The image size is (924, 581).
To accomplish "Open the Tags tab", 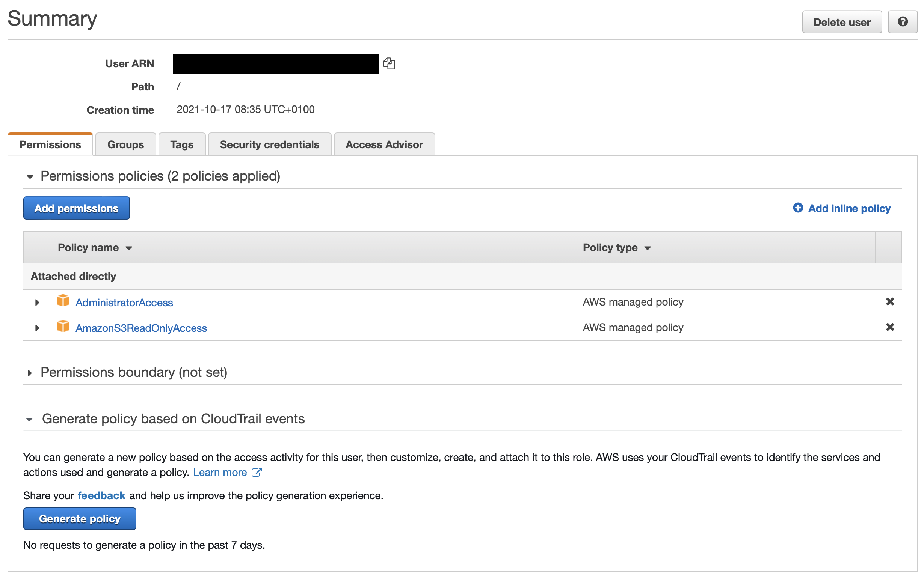I will tap(182, 144).
